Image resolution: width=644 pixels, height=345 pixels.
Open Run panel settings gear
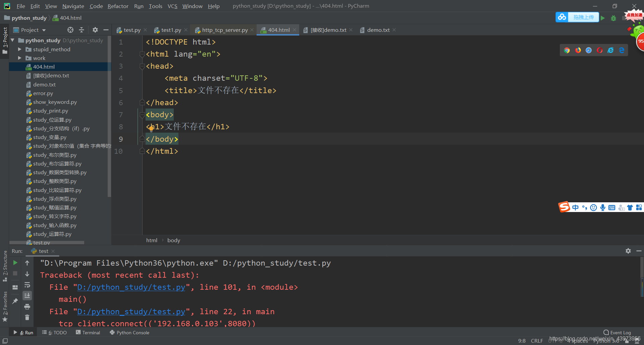pyautogui.click(x=628, y=251)
